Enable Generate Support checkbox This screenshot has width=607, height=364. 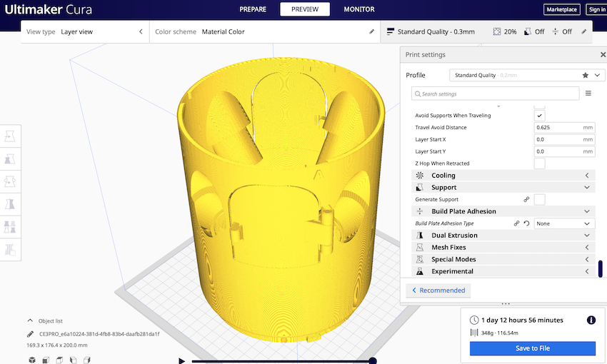tap(539, 200)
